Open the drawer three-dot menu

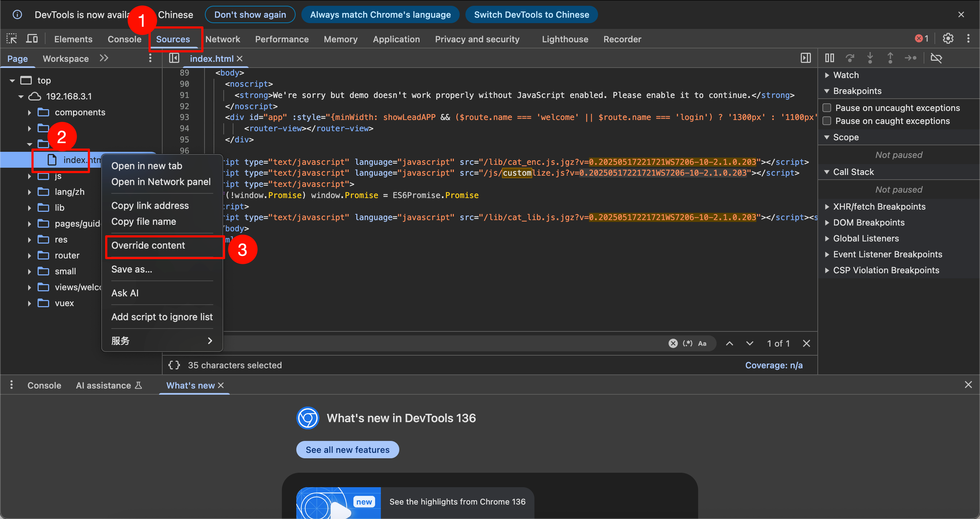pos(12,385)
